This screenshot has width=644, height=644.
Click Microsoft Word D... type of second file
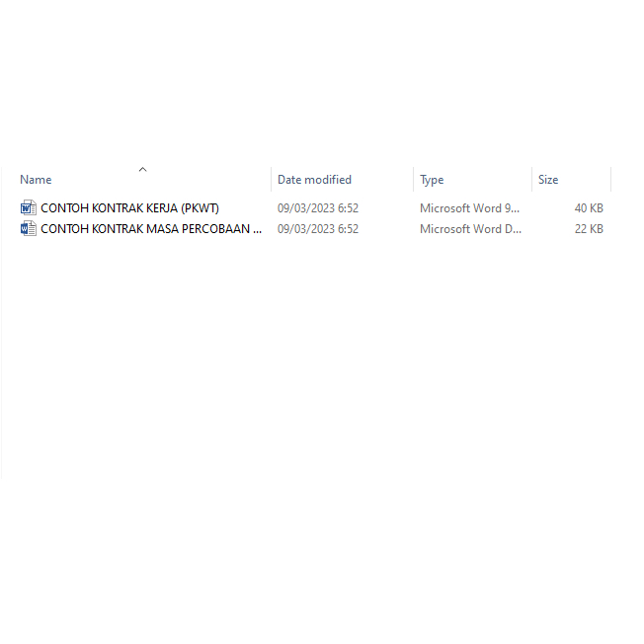click(x=470, y=229)
